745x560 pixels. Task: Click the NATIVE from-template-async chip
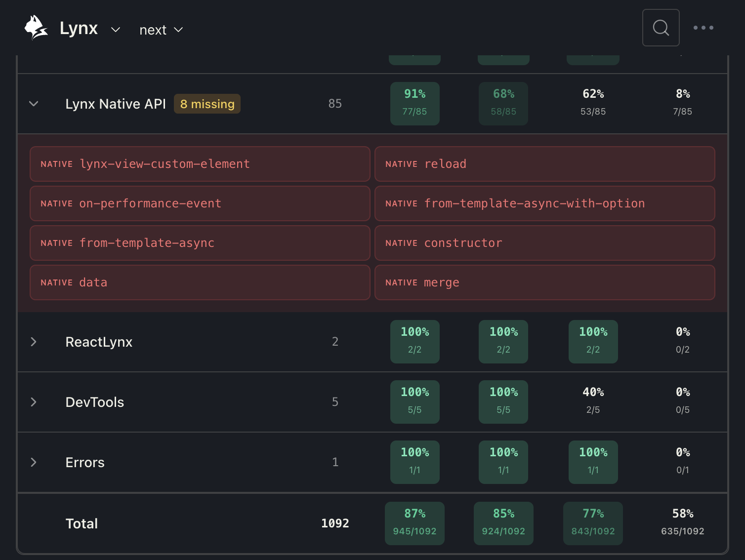pos(200,243)
